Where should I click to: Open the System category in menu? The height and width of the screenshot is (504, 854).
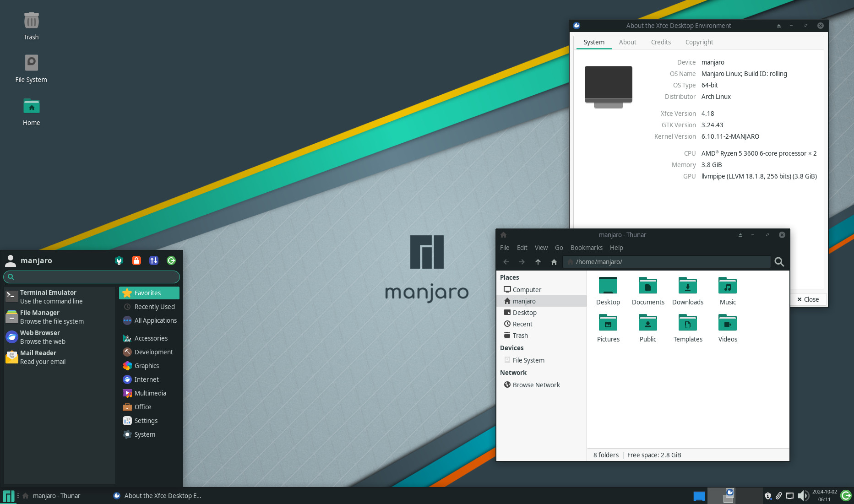(149, 434)
